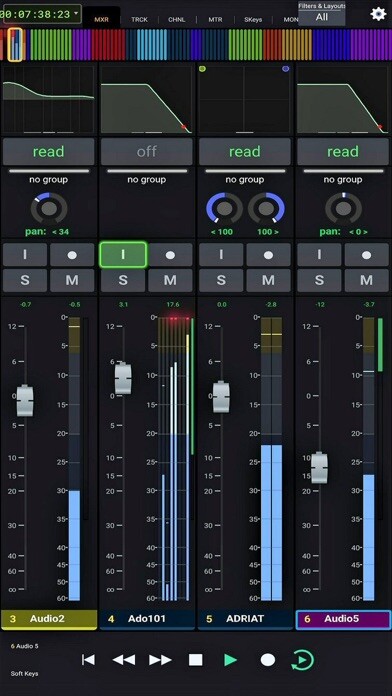The image size is (392, 696).
Task: Click the rewind transport button
Action: pyautogui.click(x=124, y=660)
